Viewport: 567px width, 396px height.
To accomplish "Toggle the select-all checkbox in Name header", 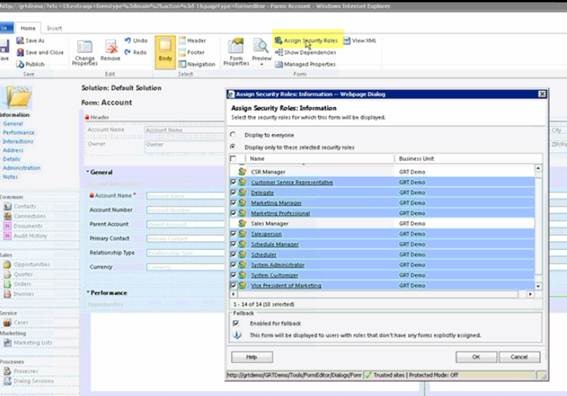I will point(233,158).
